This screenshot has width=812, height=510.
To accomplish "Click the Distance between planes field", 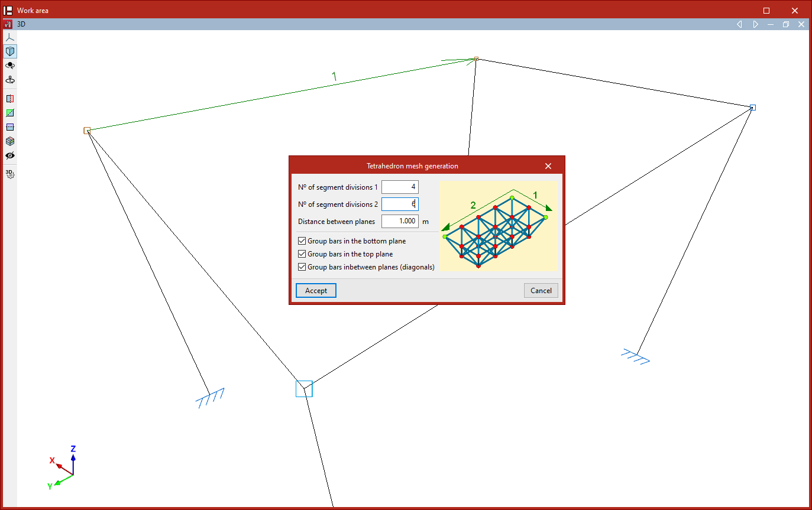I will tap(400, 222).
